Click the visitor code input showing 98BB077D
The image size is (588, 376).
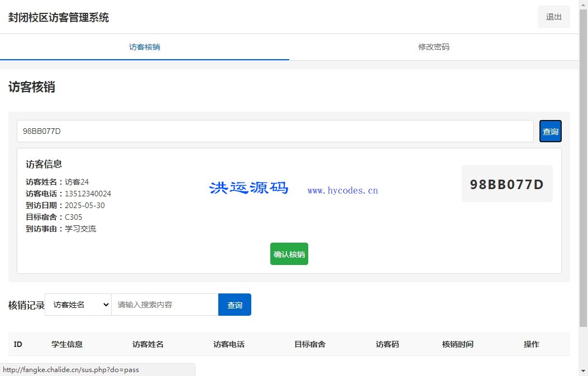276,131
